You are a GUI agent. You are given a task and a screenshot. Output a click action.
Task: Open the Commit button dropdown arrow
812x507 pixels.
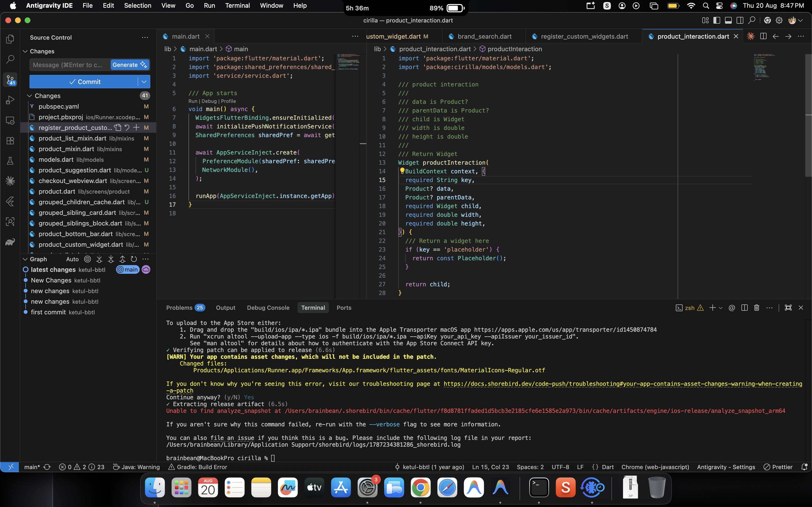(x=144, y=82)
